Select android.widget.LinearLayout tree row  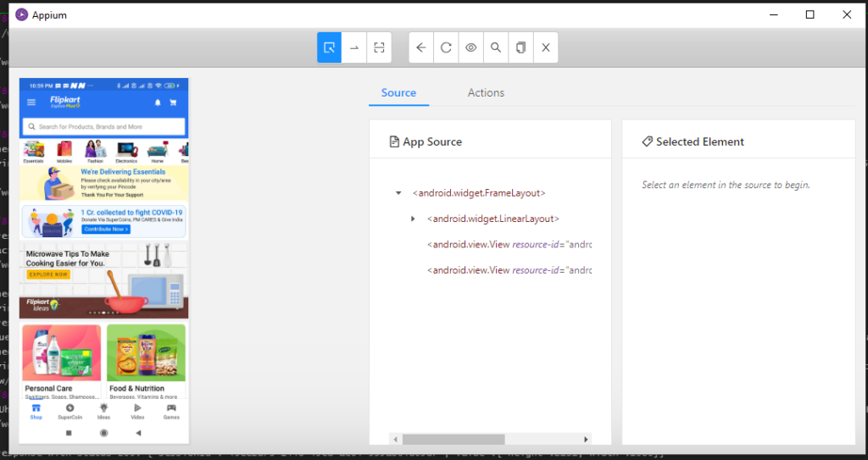point(493,219)
